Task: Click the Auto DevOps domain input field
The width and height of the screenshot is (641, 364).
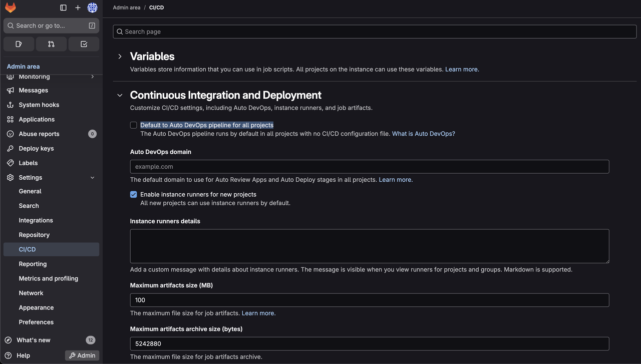Action: tap(369, 167)
